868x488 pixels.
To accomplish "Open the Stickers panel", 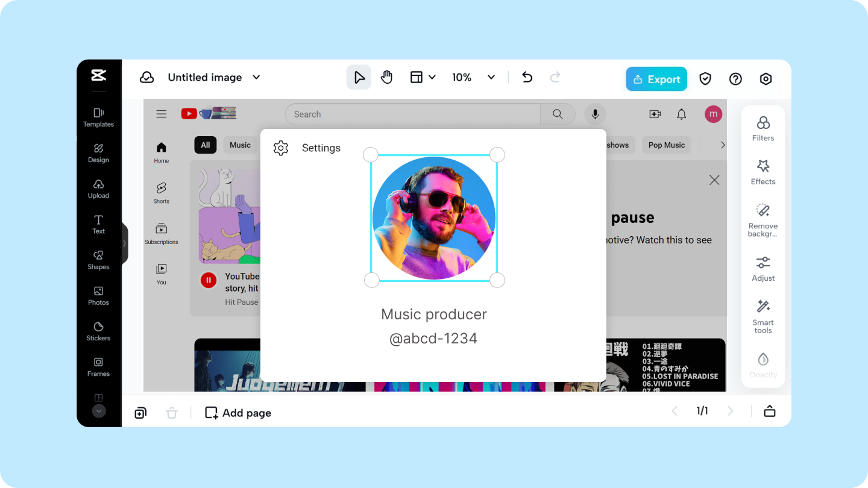I will (98, 331).
